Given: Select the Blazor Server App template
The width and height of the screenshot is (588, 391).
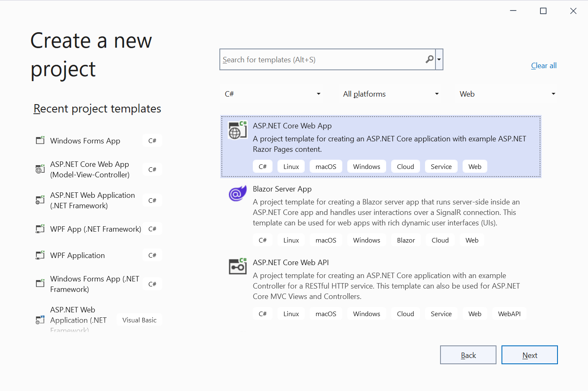Looking at the screenshot, I should (x=381, y=215).
